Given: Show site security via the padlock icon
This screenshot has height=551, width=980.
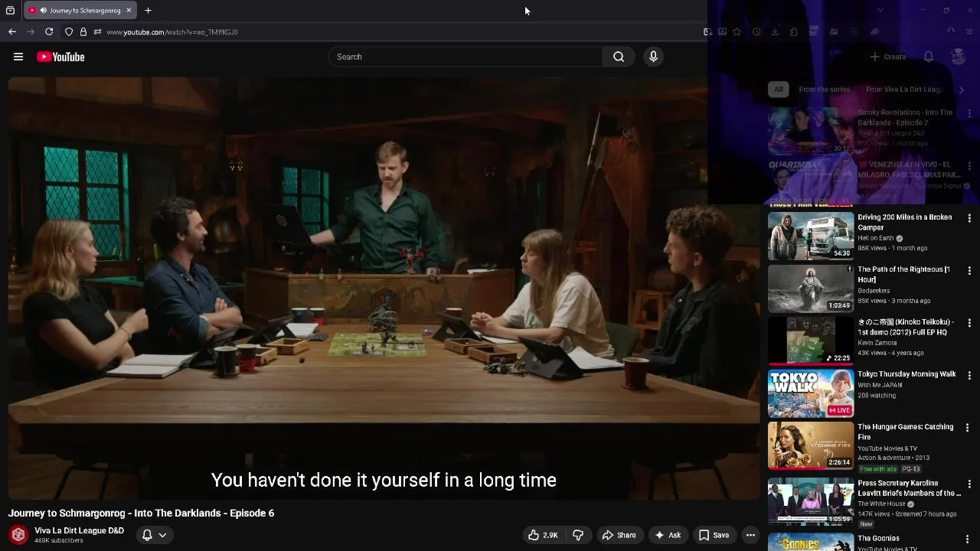Looking at the screenshot, I should pyautogui.click(x=83, y=31).
